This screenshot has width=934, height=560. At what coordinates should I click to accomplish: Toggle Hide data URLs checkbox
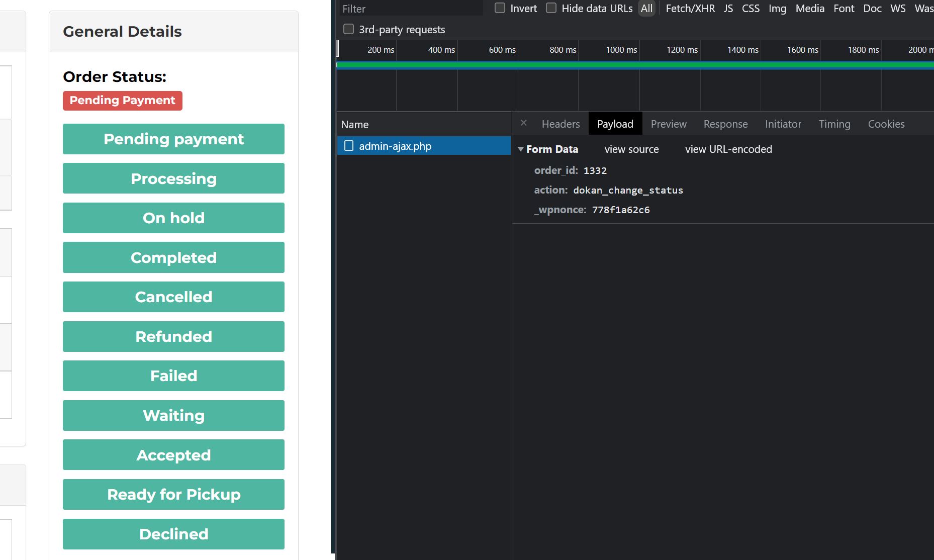[551, 8]
